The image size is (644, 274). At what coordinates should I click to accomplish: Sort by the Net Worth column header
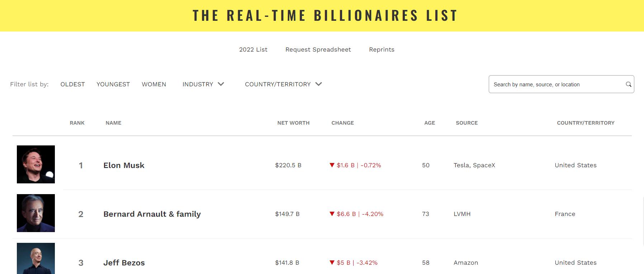coord(293,123)
